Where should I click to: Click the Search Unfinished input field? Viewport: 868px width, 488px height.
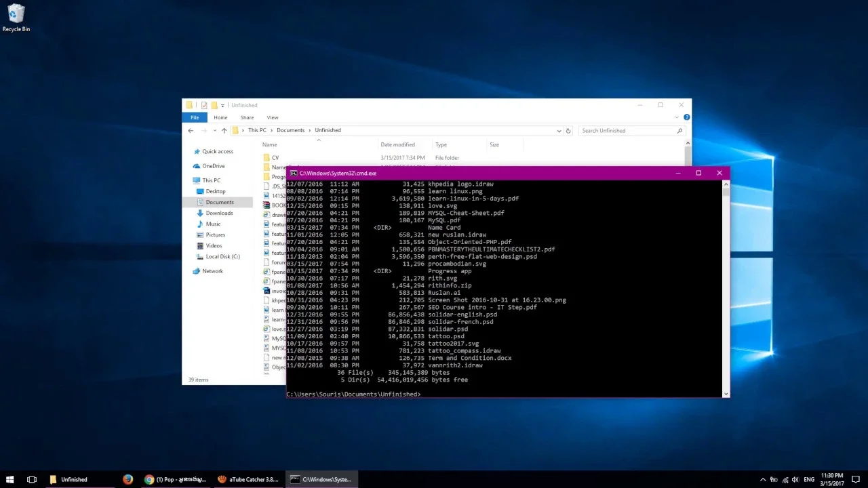click(x=627, y=131)
